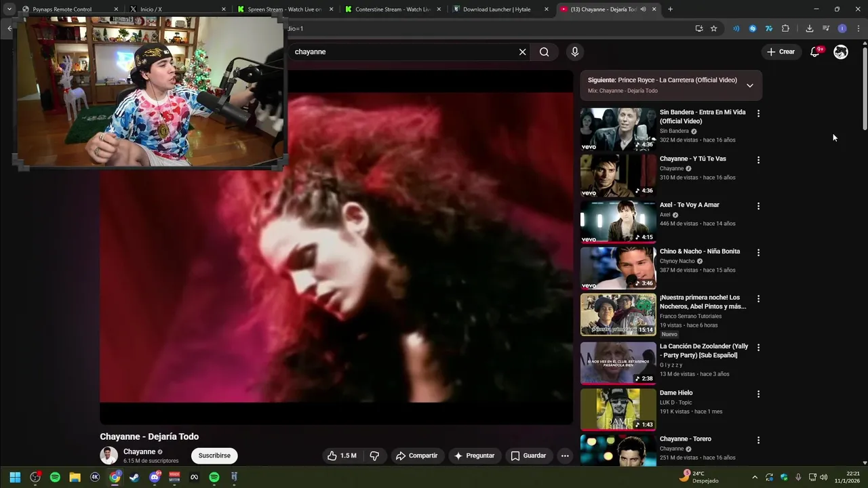Start voice search with the microphone icon
868x488 pixels.
(x=575, y=52)
